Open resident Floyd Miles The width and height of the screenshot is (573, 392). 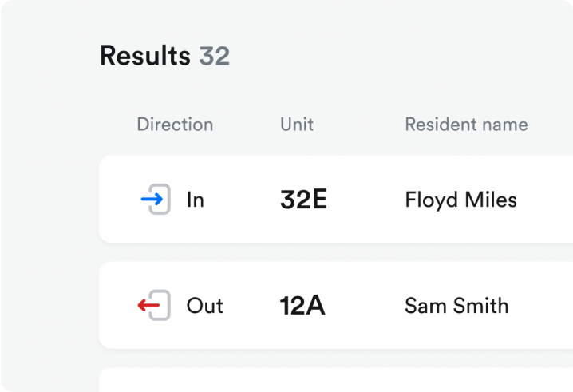point(460,200)
